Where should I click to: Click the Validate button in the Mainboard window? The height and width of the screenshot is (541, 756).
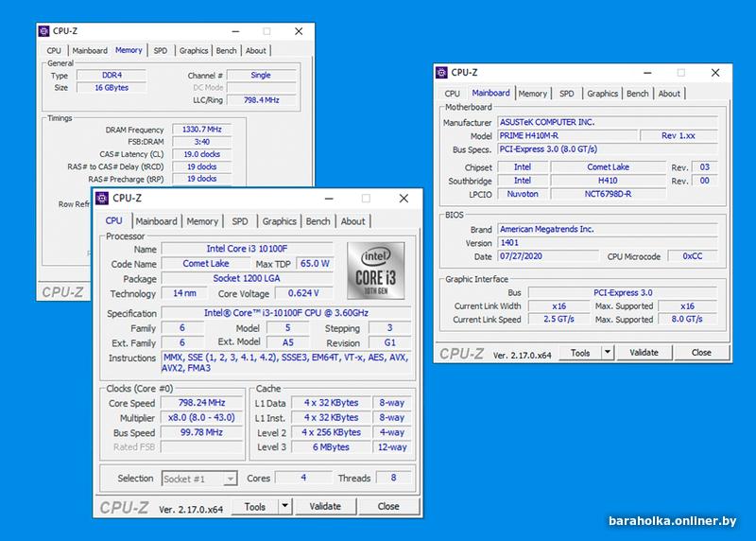[x=644, y=353]
